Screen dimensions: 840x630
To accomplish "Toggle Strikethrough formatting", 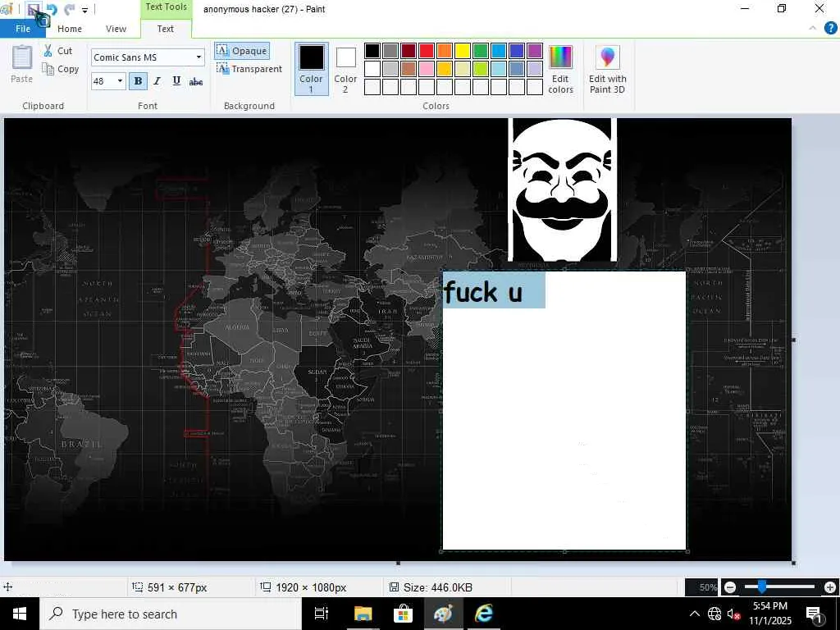I will (x=195, y=81).
